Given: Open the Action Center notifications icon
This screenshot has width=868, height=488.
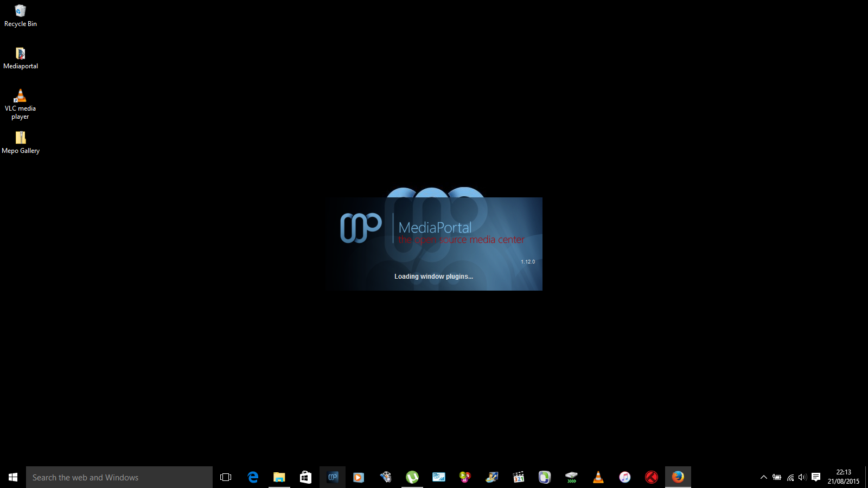Looking at the screenshot, I should (816, 477).
